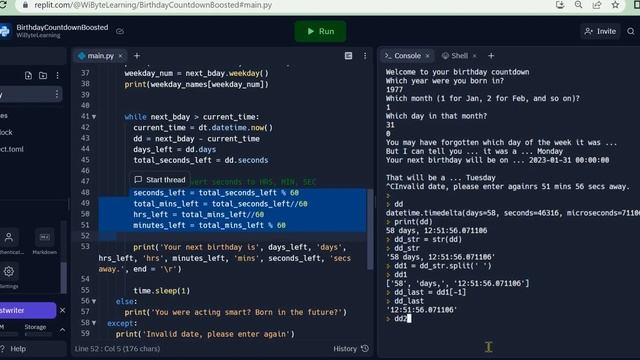Create a new folder in the files panel
This screenshot has height=360, width=640.
(x=43, y=76)
